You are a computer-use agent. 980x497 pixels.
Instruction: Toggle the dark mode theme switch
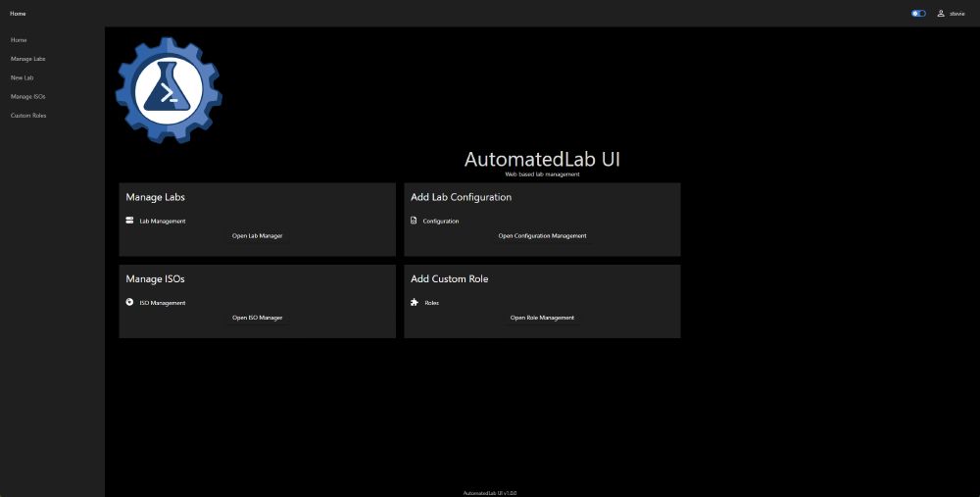pyautogui.click(x=918, y=13)
